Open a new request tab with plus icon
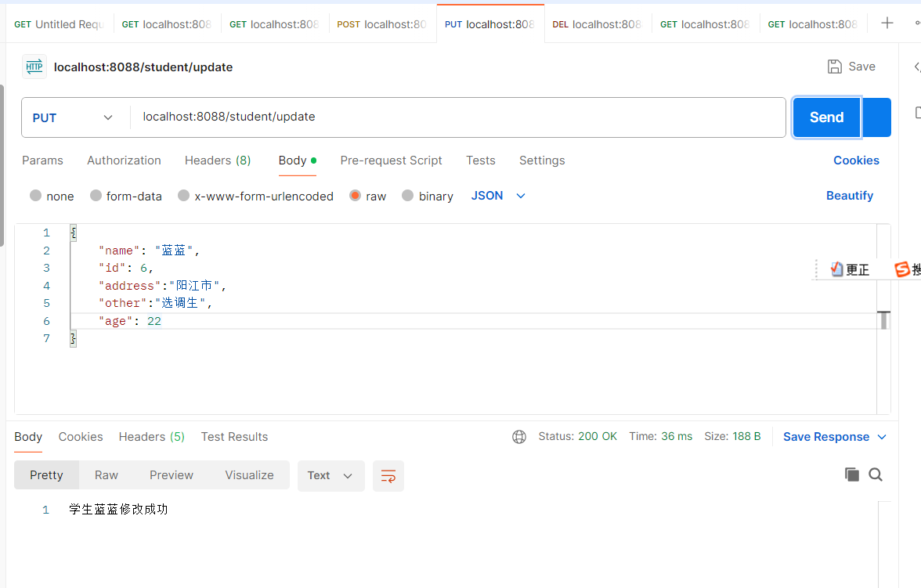 click(887, 23)
